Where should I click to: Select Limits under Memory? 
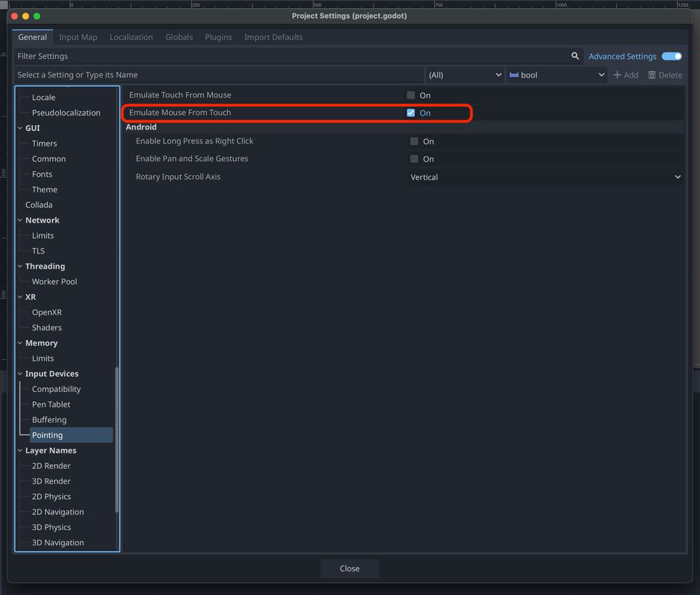[43, 358]
